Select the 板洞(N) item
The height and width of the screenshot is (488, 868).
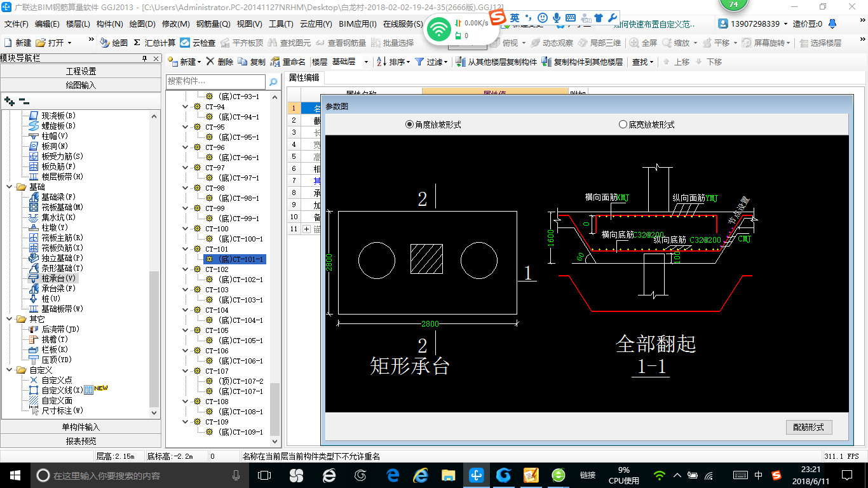click(x=55, y=146)
